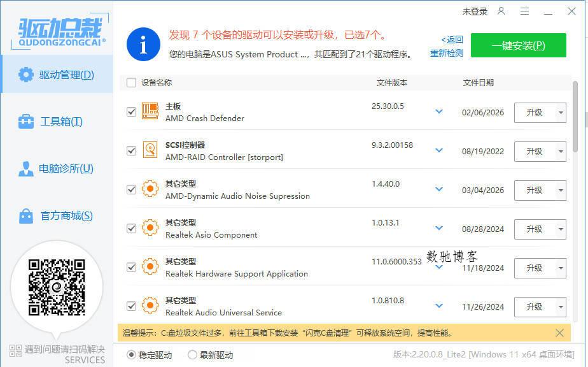The width and height of the screenshot is (588, 367).
Task: Dismiss the yellow tip banner with X
Action: pyautogui.click(x=559, y=333)
